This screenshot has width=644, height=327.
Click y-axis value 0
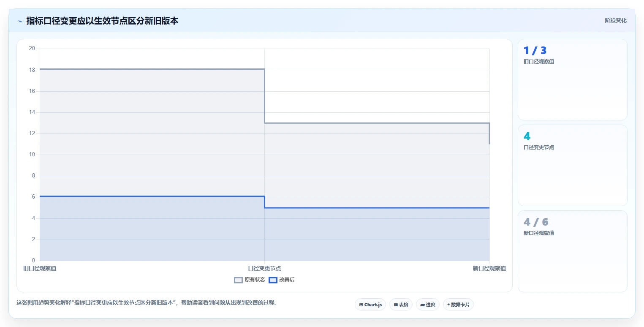33,261
